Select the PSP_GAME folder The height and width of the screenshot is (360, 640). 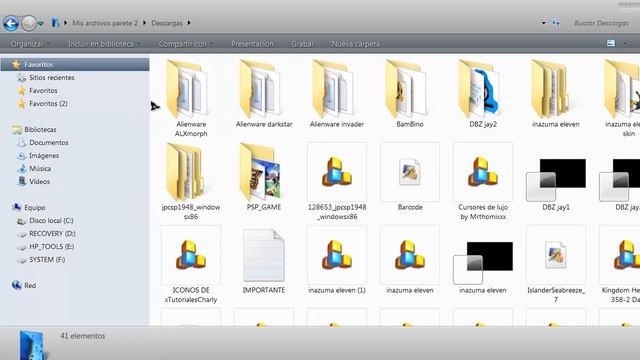264,176
